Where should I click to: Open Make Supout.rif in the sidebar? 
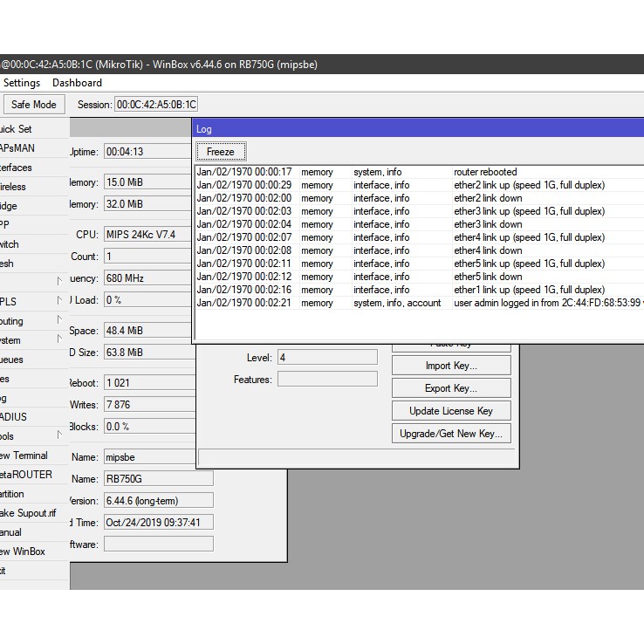(28, 513)
